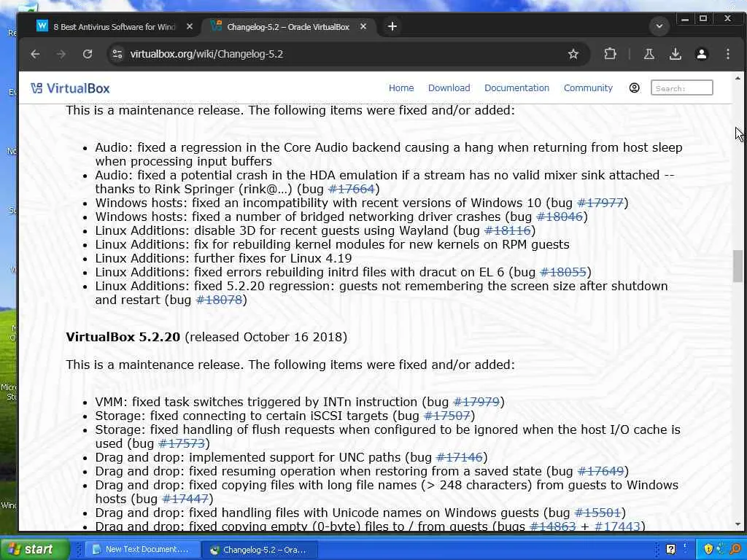Click text 'Linux Additions: further fixes for Linux 4.19'
This screenshot has height=560, width=747.
[x=223, y=258]
